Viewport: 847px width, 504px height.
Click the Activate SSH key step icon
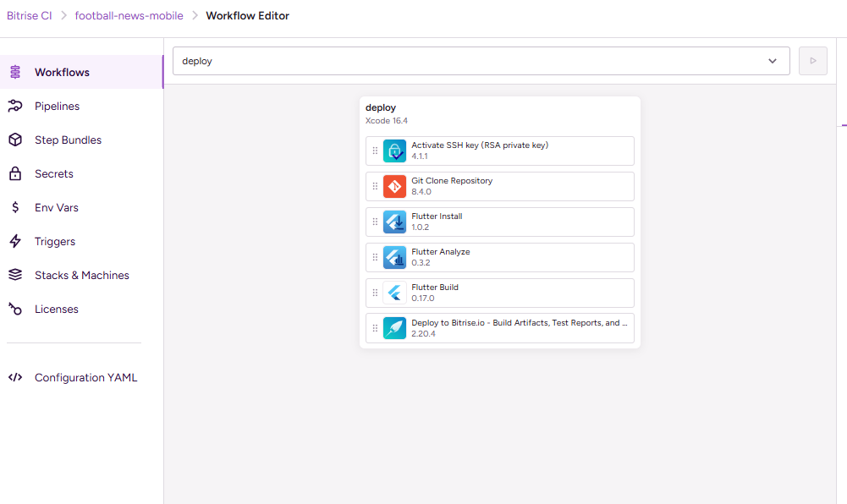pos(394,151)
